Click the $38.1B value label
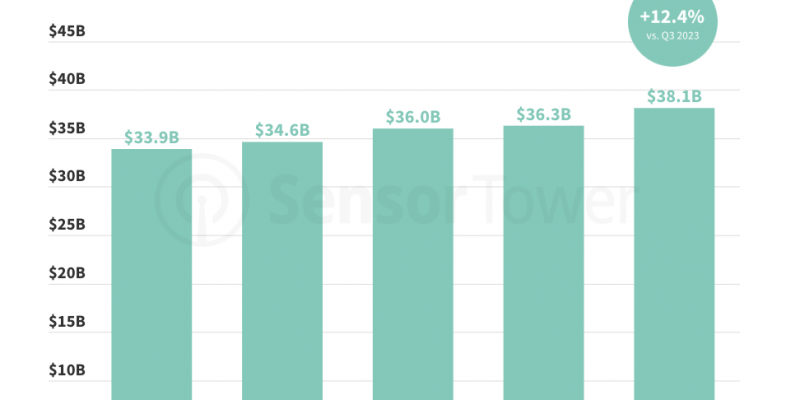Image resolution: width=800 pixels, height=400 pixels. click(x=674, y=96)
